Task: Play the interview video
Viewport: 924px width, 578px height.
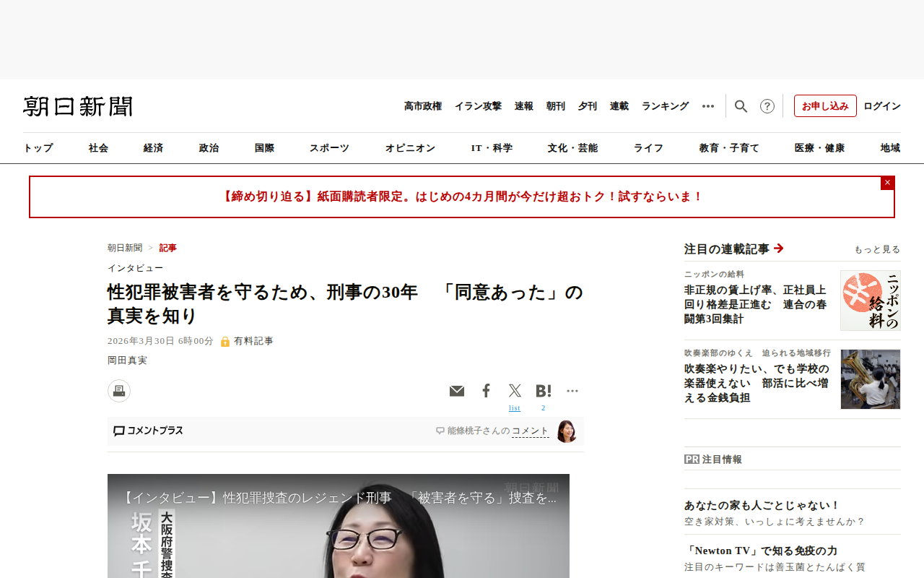Action: tap(339, 526)
